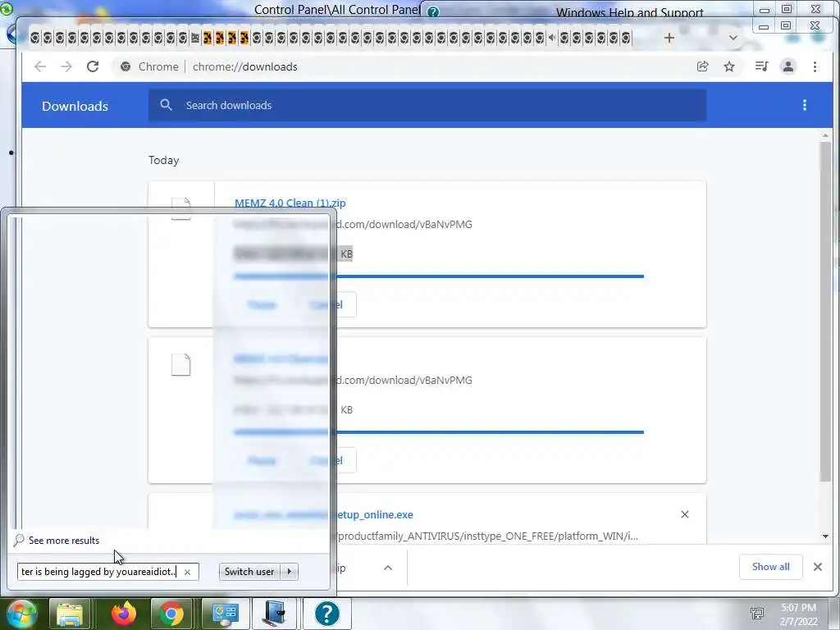Click the 'Today' heading text
840x630 pixels.
coord(163,160)
